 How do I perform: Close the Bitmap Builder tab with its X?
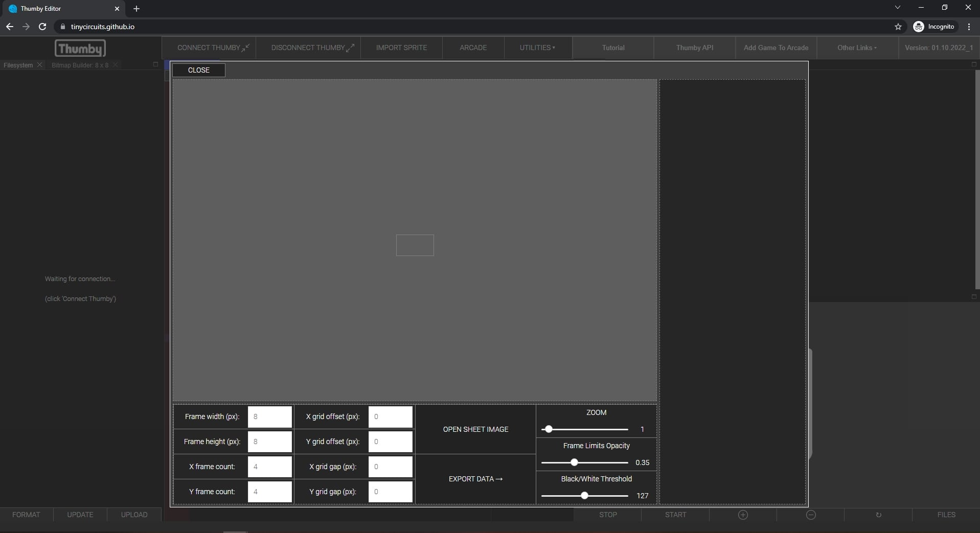click(116, 65)
